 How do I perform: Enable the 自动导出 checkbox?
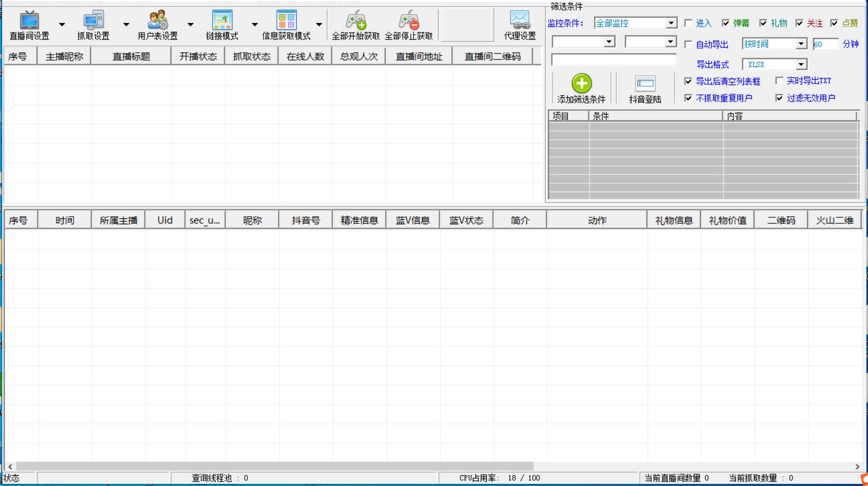point(688,44)
